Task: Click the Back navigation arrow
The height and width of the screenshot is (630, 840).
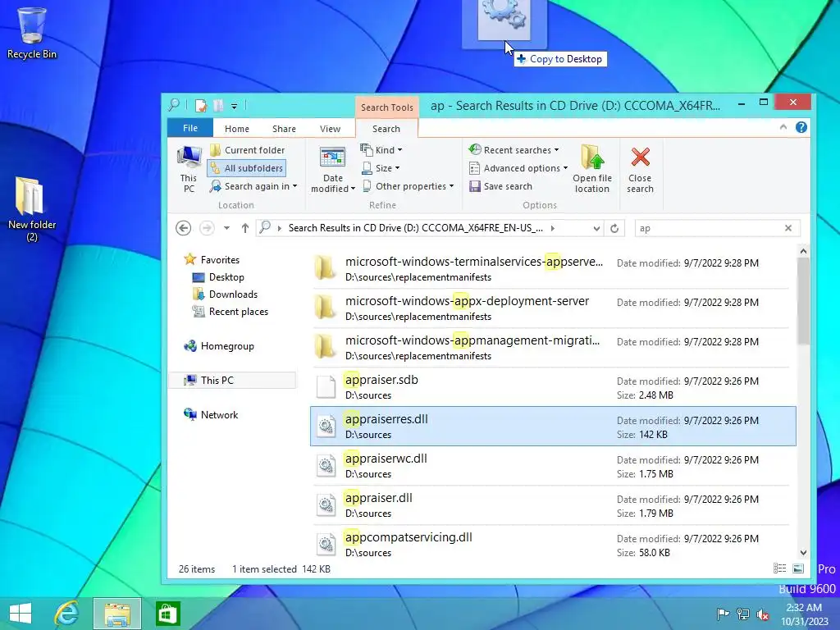Action: click(183, 228)
